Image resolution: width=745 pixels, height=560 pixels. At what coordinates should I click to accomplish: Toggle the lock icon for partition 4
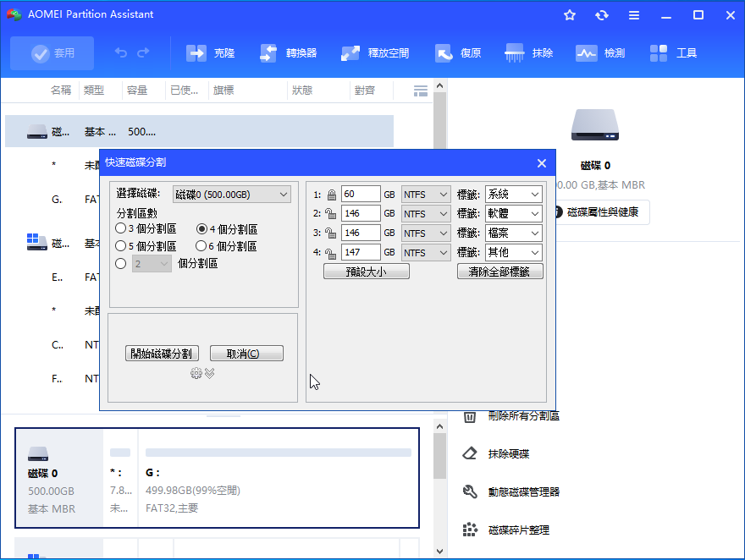pos(331,252)
